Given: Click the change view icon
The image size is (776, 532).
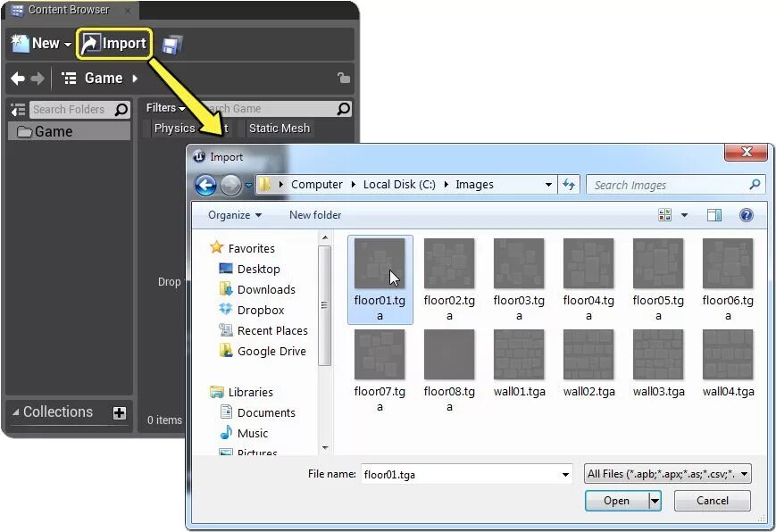Looking at the screenshot, I should [664, 215].
